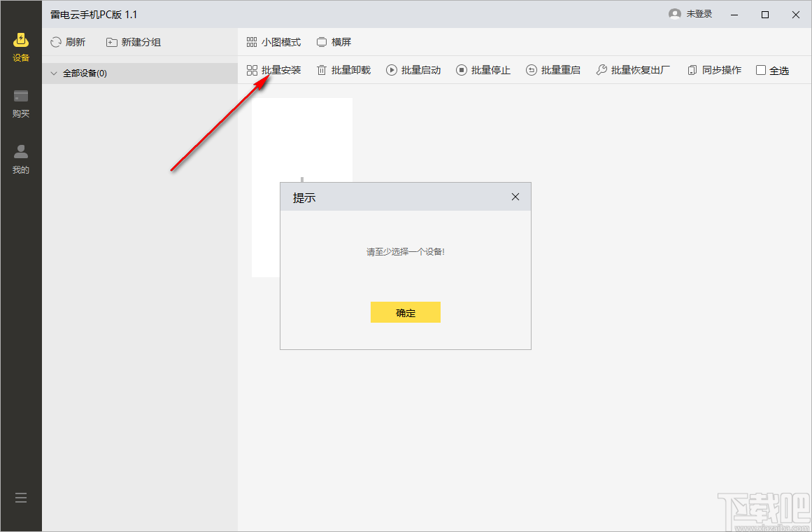Screen dimensions: 812x532
Task: Click the 批量恢复出厂 factory reset wrench icon
Action: click(601, 69)
